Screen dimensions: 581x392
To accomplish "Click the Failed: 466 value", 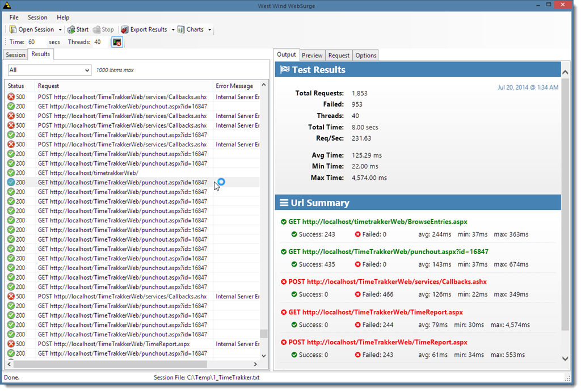I will (x=377, y=294).
